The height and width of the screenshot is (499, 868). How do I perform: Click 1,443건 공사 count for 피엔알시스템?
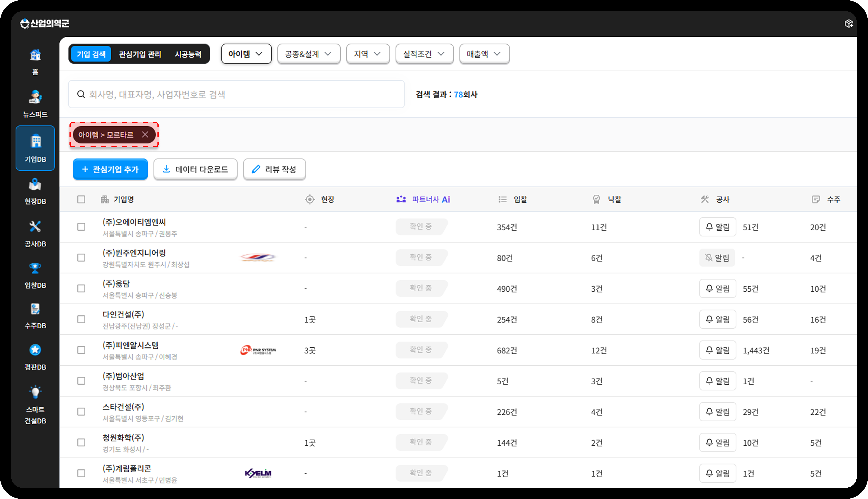tap(756, 350)
